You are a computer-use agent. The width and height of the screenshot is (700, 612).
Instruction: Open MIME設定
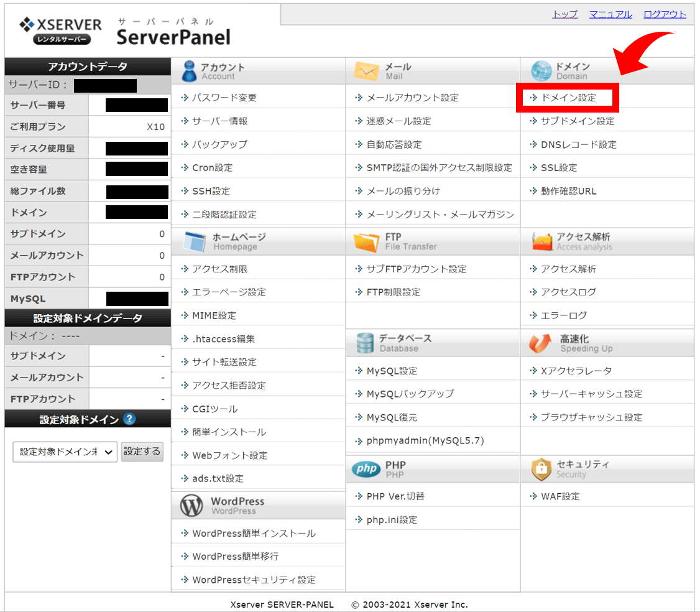coord(214,315)
